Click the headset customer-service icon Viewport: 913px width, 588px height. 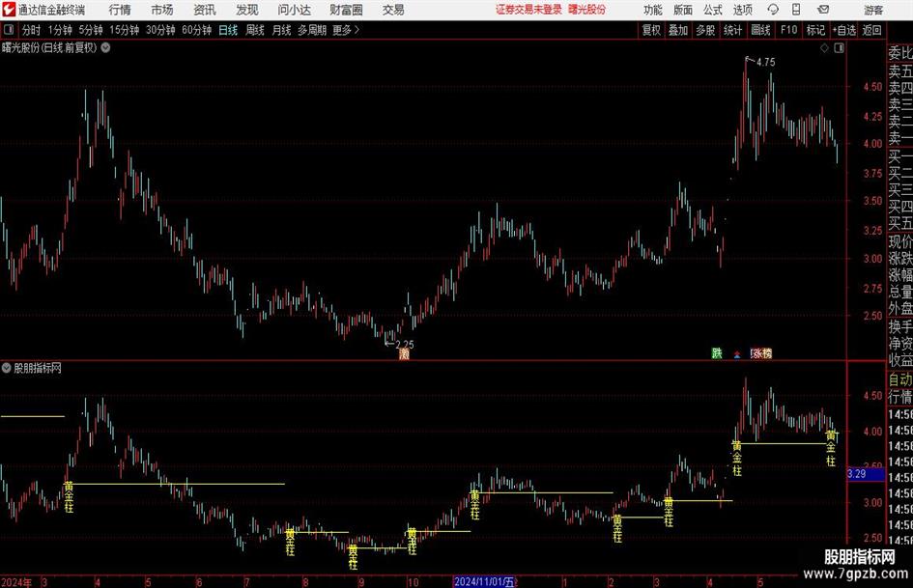pyautogui.click(x=773, y=10)
